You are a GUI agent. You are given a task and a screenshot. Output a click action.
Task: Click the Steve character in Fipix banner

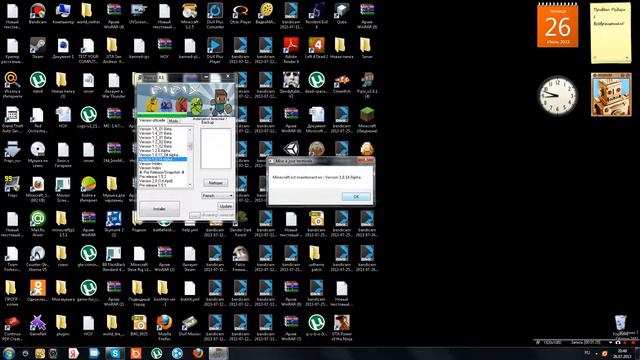[x=222, y=102]
